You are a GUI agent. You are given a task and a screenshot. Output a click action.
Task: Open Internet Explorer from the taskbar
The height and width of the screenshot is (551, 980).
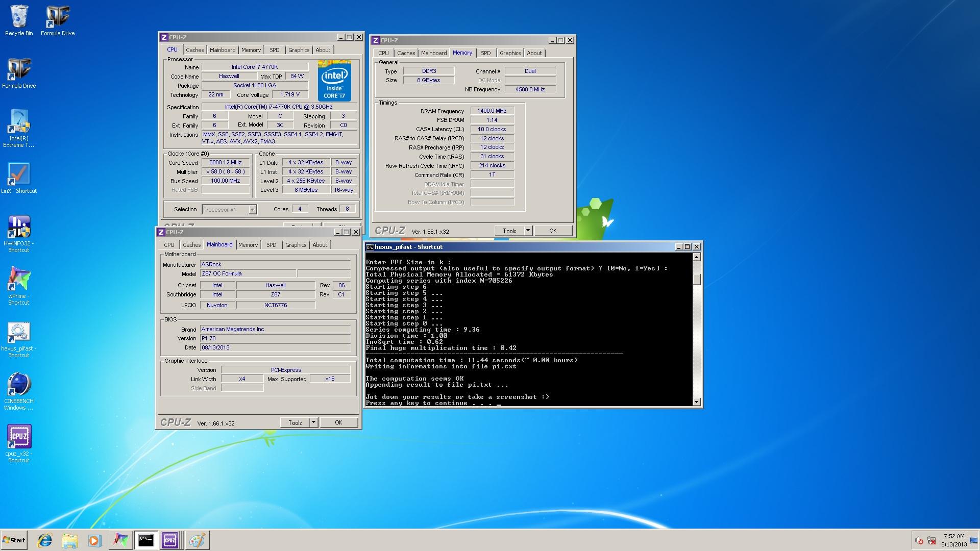pos(45,540)
